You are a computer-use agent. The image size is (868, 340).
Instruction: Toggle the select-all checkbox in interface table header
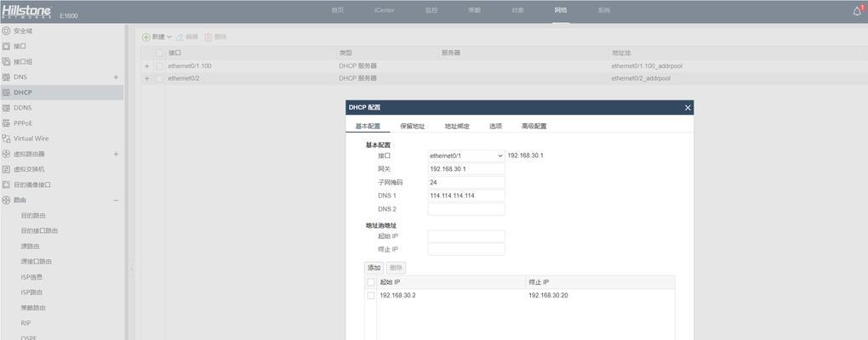(159, 53)
